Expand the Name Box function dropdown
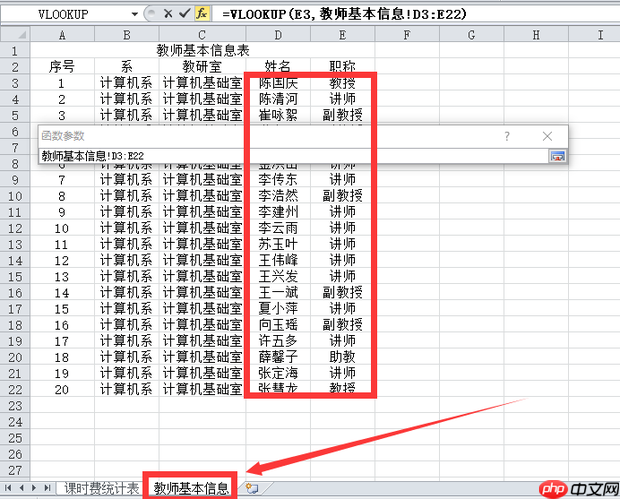The width and height of the screenshot is (620, 499). click(135, 14)
